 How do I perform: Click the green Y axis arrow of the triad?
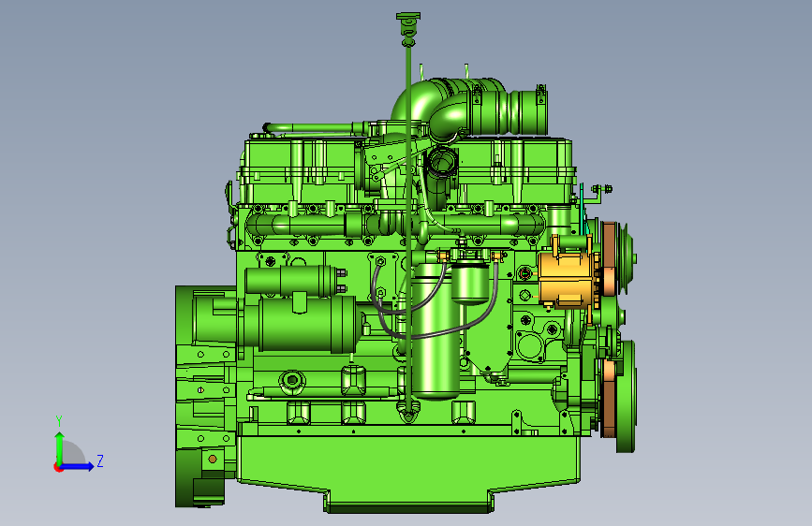(x=59, y=447)
